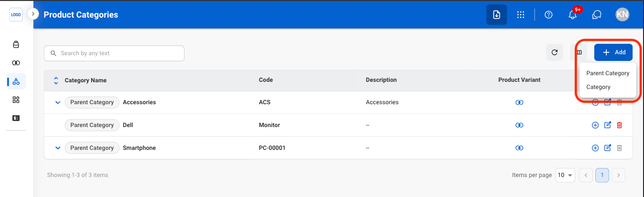The image size is (644, 197).
Task: Sort by Category Name column header
Action: tap(86, 80)
